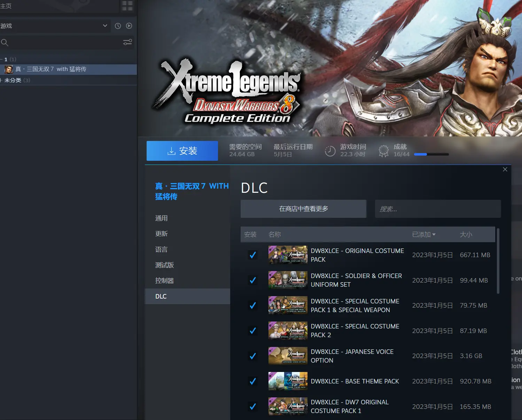Click 920.78 MB size value
Viewport: 522px width, 420px height.
click(x=476, y=381)
